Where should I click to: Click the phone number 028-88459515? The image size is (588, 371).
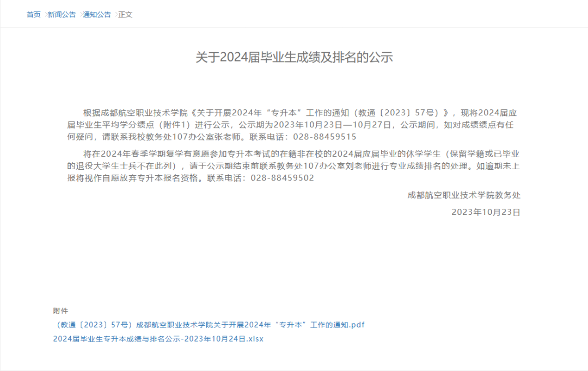point(324,137)
